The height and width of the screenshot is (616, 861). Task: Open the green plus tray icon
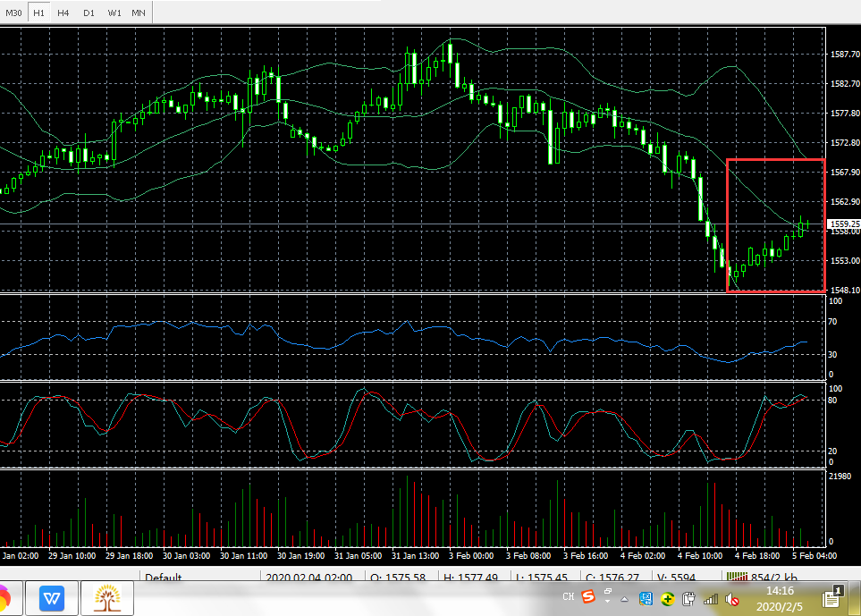[x=667, y=598]
